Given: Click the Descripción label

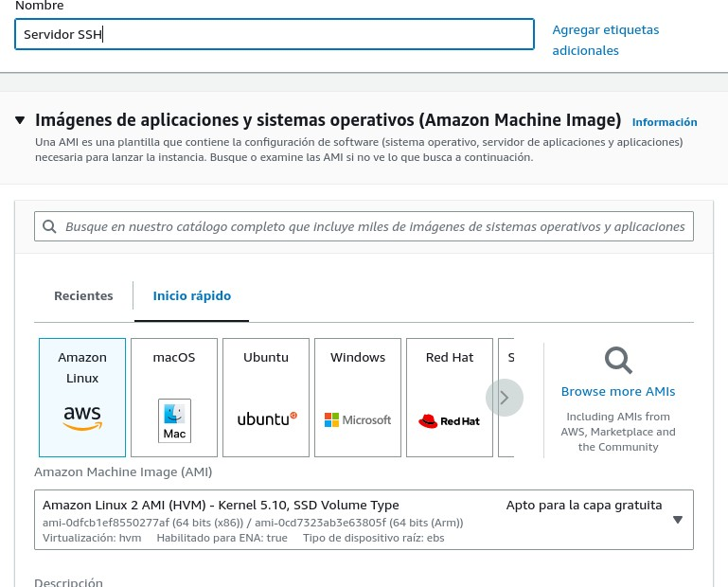Looking at the screenshot, I should (69, 582).
